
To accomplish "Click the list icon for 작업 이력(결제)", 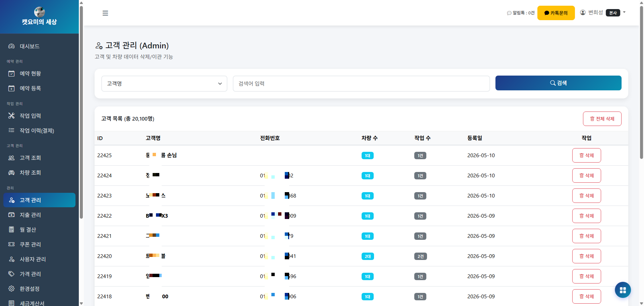I will coord(11,130).
